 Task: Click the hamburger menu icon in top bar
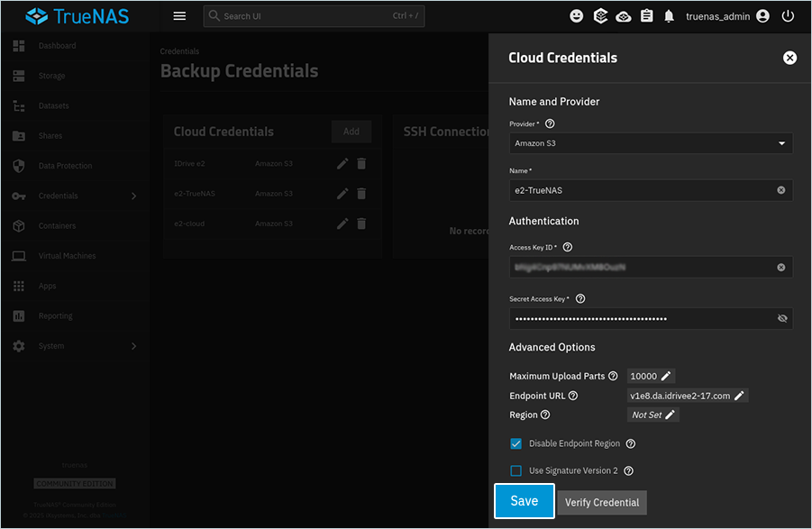pyautogui.click(x=179, y=16)
